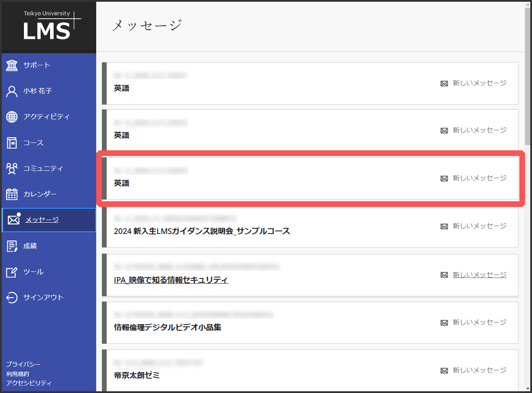The width and height of the screenshot is (532, 393).
Task: Click envelope icon in highlighted 英語 row
Action: [x=444, y=178]
